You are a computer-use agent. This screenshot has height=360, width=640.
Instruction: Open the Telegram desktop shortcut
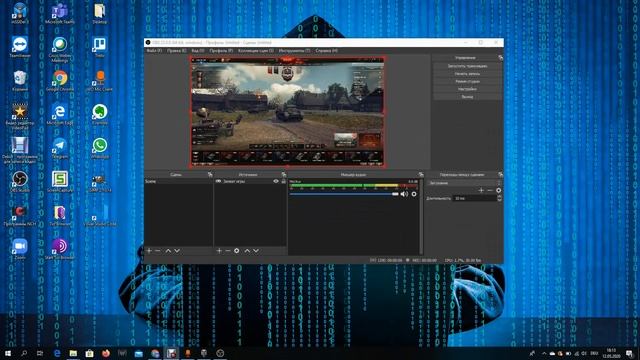coord(60,148)
